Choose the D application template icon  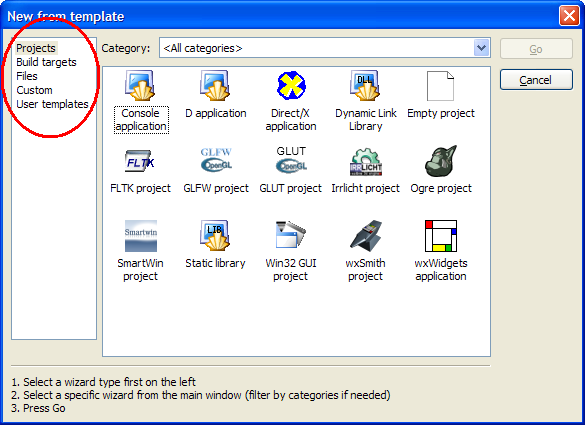(215, 85)
